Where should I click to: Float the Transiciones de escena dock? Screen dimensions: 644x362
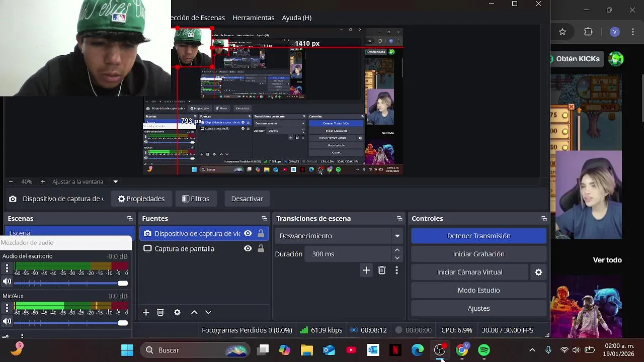click(399, 219)
